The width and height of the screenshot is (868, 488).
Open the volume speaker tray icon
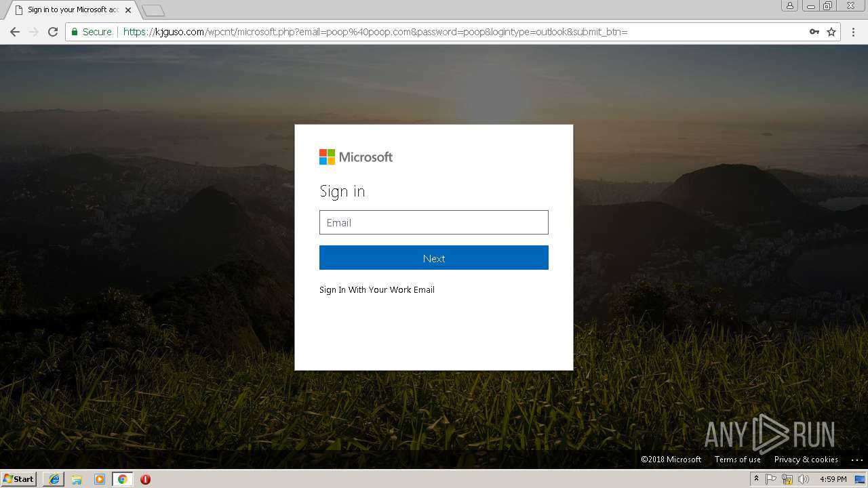[x=804, y=479]
